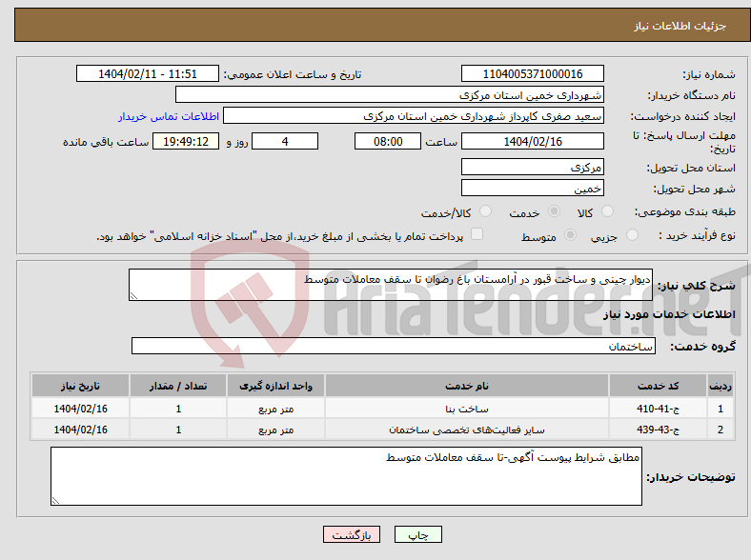
Task: Select the کالا/خدمت radio button
Action: pos(485,211)
